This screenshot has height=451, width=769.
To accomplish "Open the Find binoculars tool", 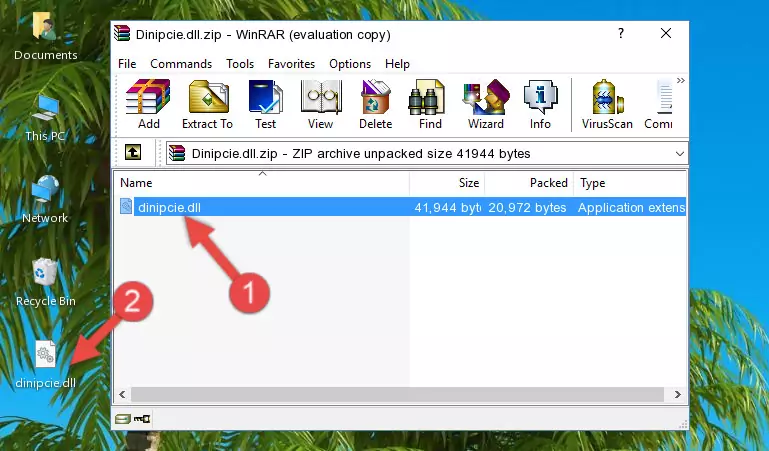I will click(430, 104).
